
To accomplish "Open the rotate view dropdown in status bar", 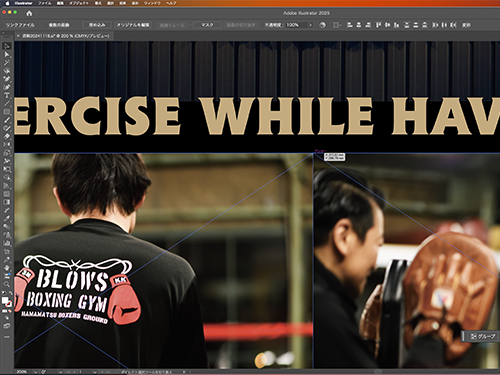I will coord(60,372).
